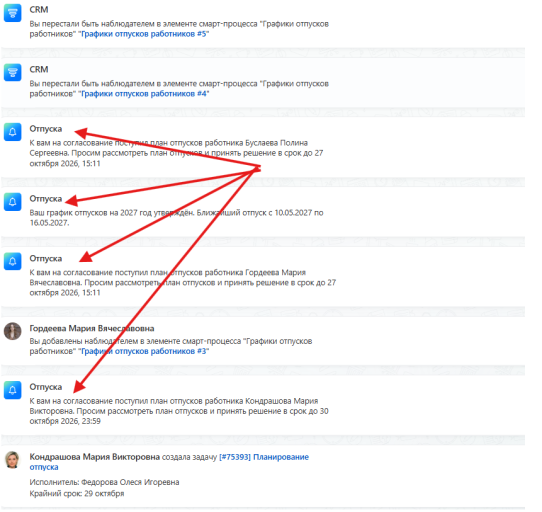Click sender name Кондрашова Мария Викторовна
The image size is (542, 512).
coord(94,457)
